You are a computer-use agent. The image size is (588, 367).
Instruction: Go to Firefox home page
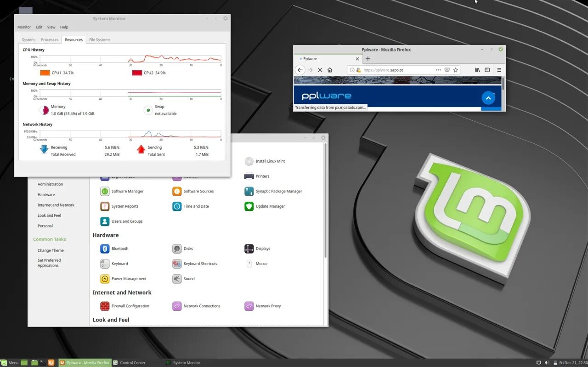tap(330, 70)
